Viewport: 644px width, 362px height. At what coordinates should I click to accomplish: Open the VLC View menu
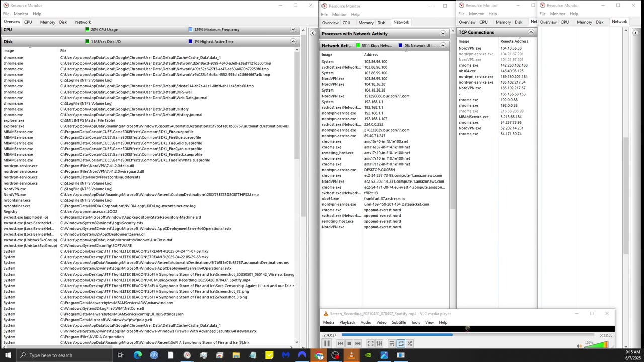[x=429, y=323]
